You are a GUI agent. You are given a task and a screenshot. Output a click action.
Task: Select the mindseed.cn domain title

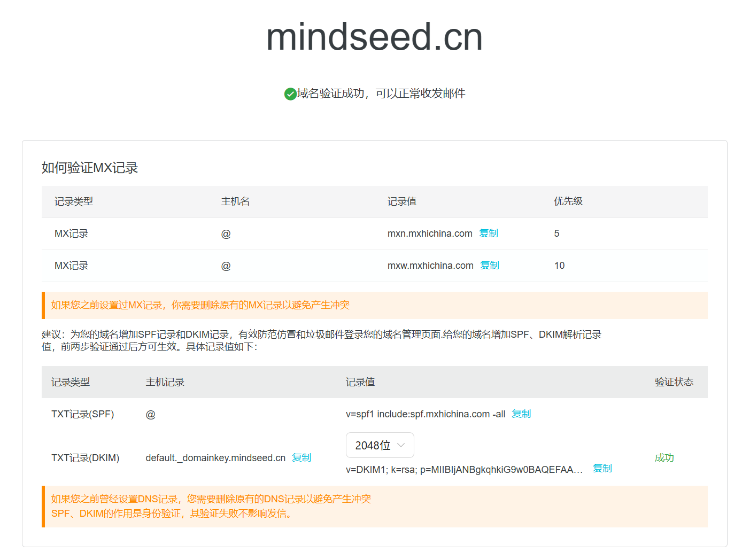pos(374,36)
